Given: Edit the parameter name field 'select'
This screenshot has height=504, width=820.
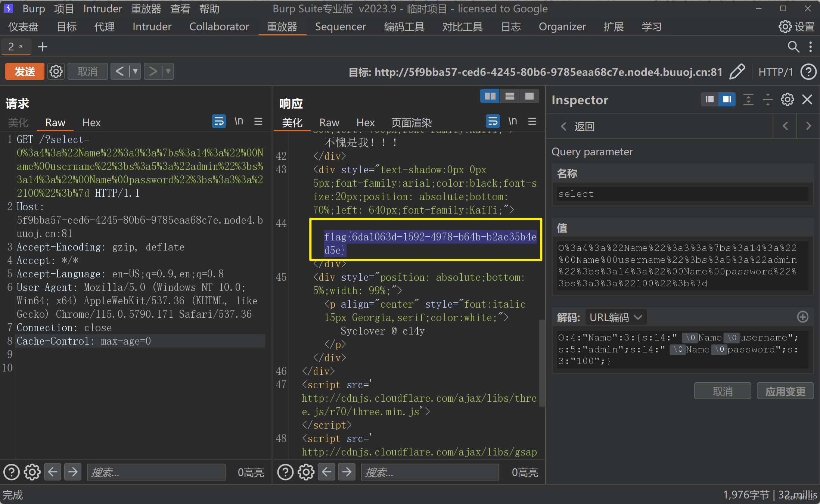Looking at the screenshot, I should click(x=683, y=194).
